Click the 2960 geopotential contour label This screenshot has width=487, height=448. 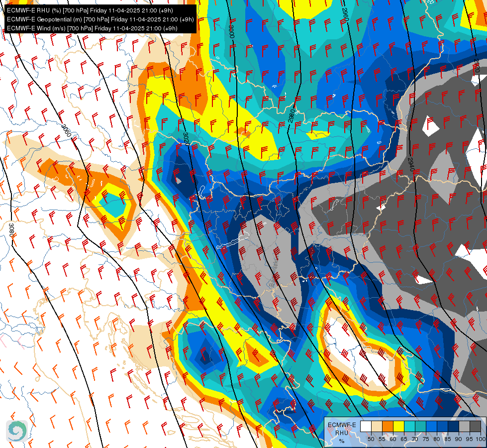[345, 14]
